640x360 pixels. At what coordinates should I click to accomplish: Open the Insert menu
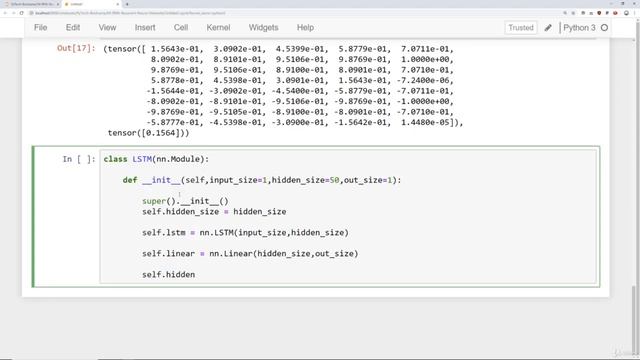[145, 28]
